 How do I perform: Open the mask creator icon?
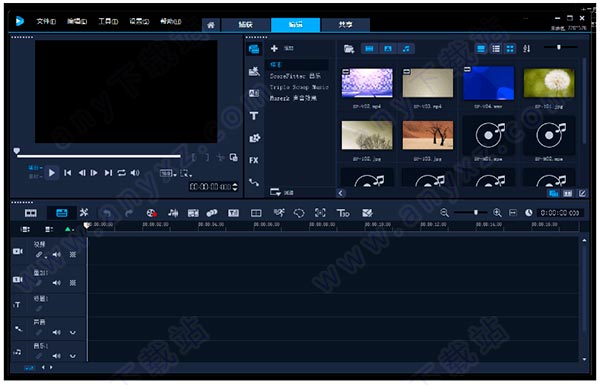point(299,213)
